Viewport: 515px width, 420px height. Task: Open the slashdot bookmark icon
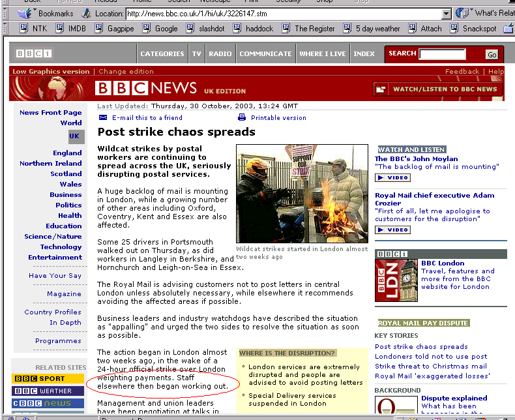tap(190, 28)
